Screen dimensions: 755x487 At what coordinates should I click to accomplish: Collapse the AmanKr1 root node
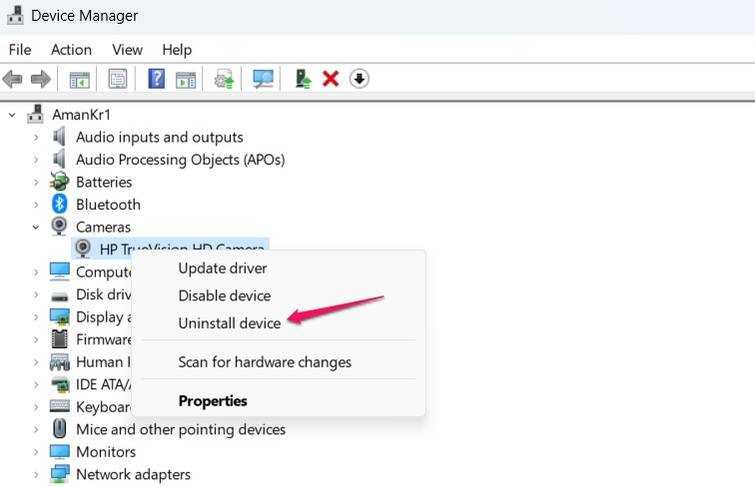13,115
